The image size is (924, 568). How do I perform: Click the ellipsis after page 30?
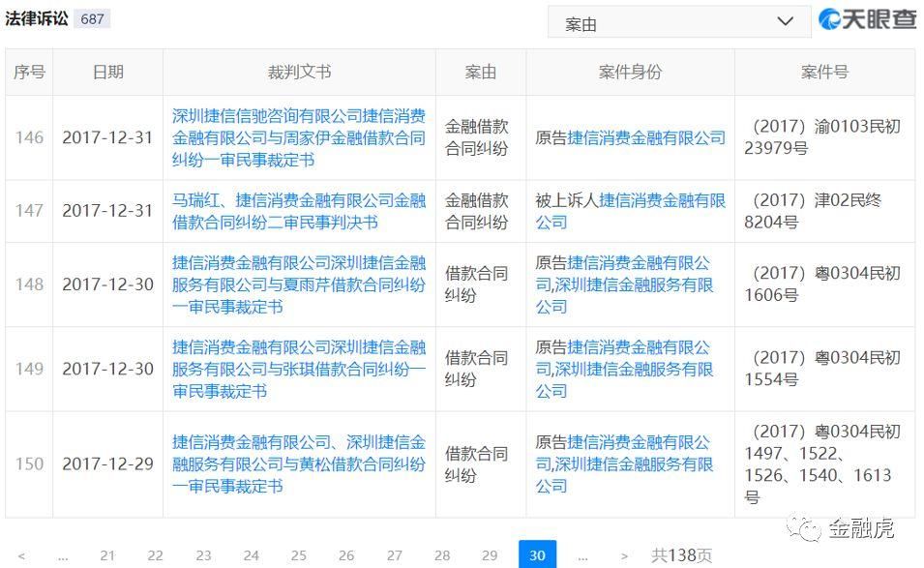(x=582, y=555)
